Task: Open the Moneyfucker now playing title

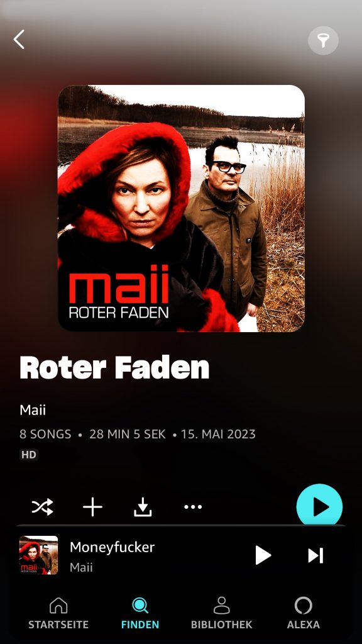Action: pos(112,547)
